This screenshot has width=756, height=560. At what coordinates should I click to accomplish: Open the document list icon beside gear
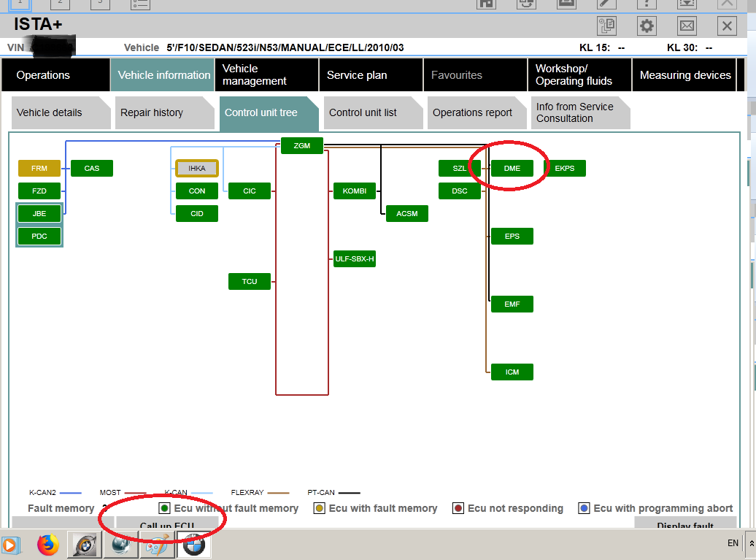point(606,26)
